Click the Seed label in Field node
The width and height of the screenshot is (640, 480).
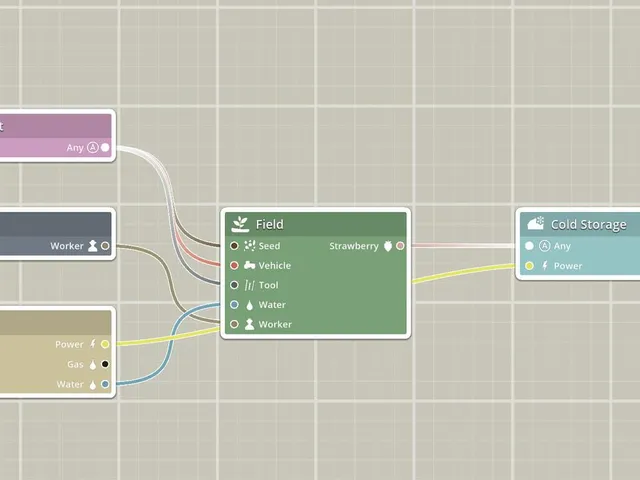tap(269, 246)
